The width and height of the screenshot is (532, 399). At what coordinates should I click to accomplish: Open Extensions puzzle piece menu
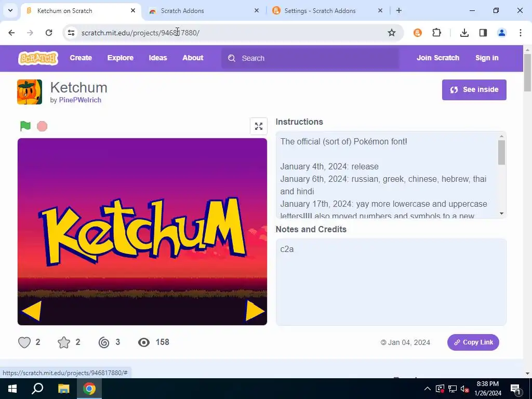pos(436,33)
